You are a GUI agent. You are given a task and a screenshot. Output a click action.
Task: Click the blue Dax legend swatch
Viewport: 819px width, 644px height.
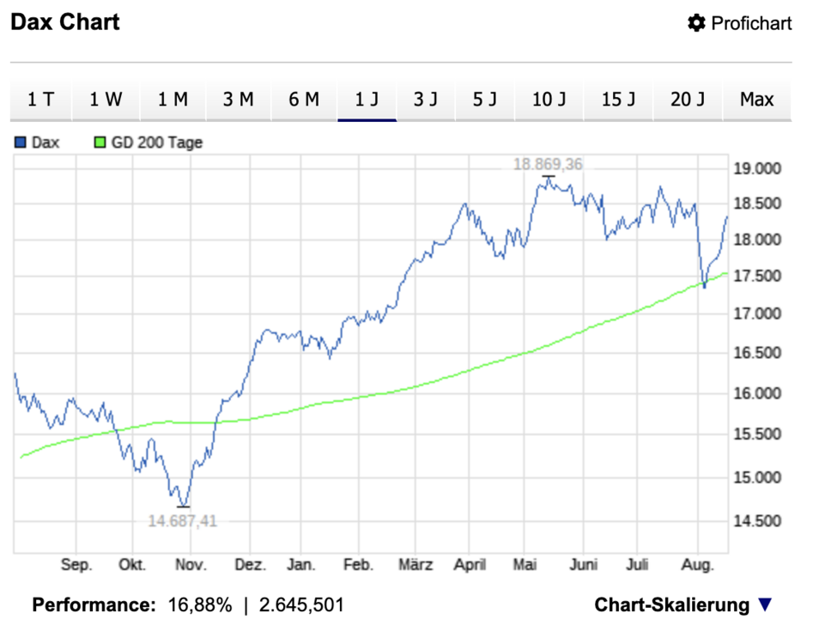(21, 143)
